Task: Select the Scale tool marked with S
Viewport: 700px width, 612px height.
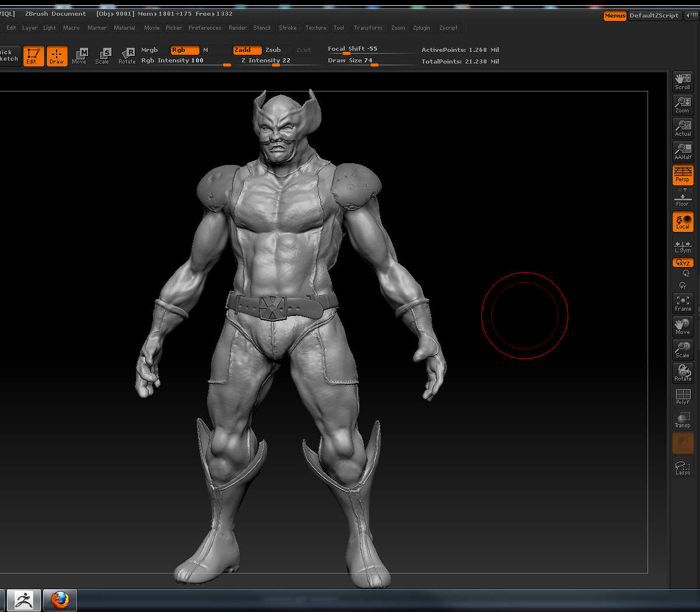Action: (x=103, y=56)
